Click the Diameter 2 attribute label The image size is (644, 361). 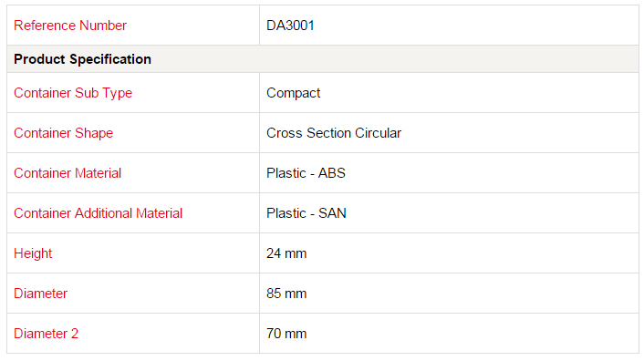pos(46,334)
